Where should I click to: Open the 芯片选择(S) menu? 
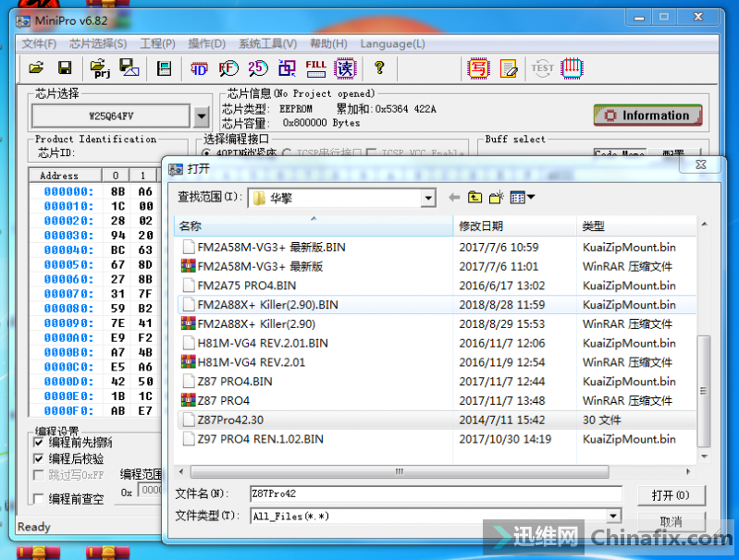(x=98, y=43)
